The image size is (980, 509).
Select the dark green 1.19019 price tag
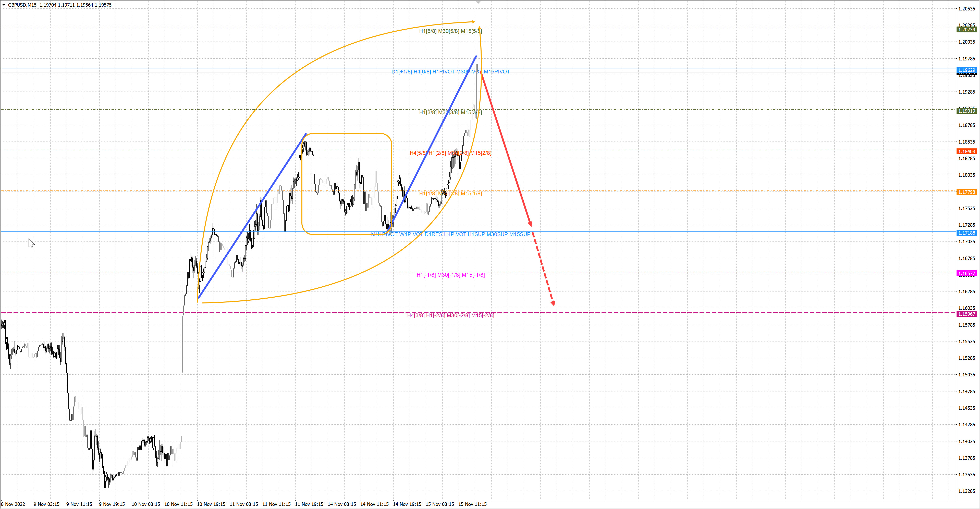(966, 111)
